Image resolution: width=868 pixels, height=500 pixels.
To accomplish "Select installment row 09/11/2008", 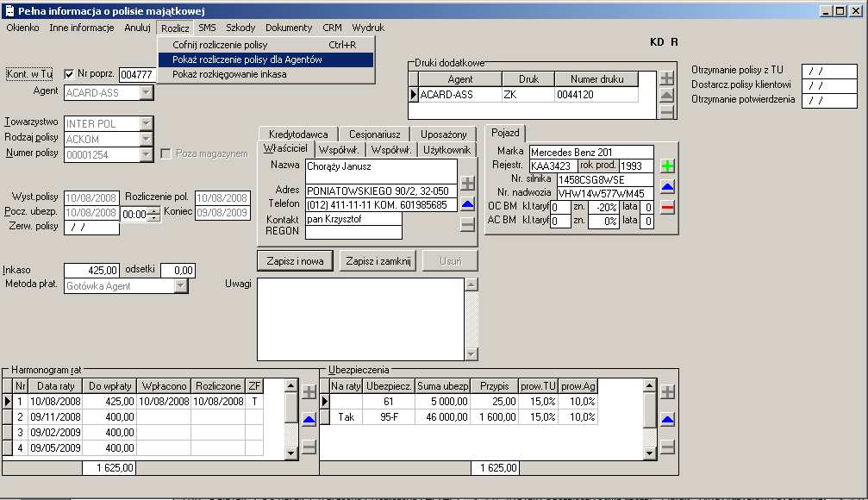I will pos(133,417).
